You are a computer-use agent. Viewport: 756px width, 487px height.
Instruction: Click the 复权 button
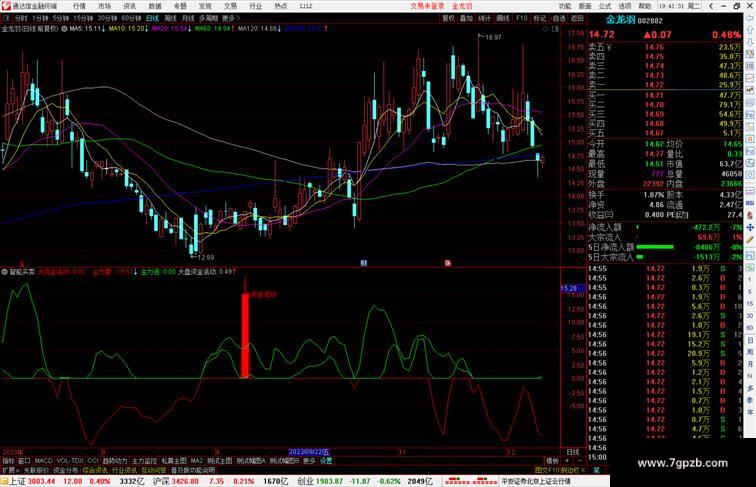(x=448, y=18)
